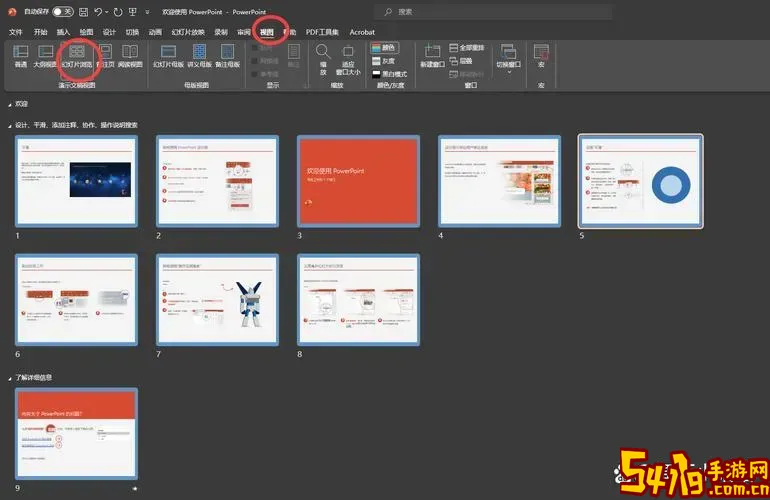Open Customize Quick Access Toolbar dropdown
770x500 pixels.
tap(147, 12)
